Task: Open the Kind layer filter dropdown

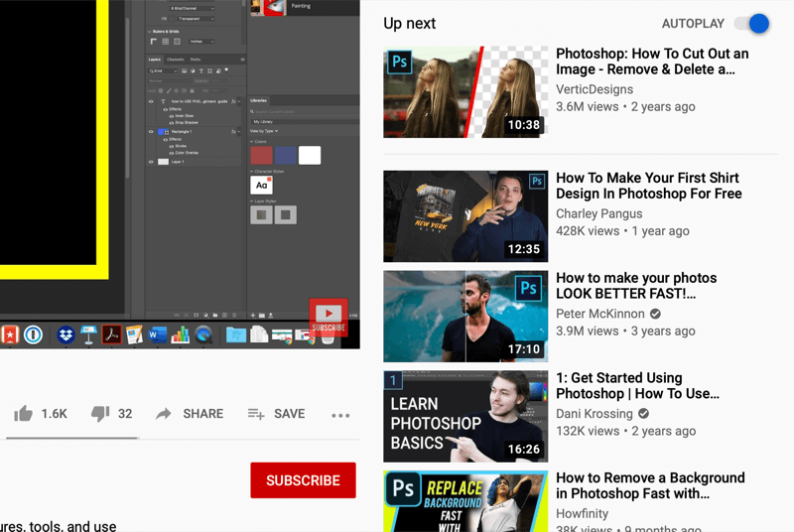Action: [x=163, y=70]
